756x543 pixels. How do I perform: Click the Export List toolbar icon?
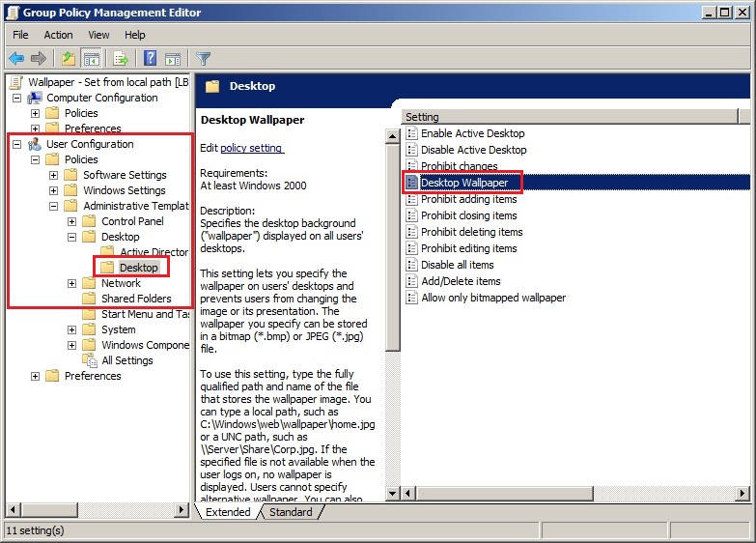121,58
